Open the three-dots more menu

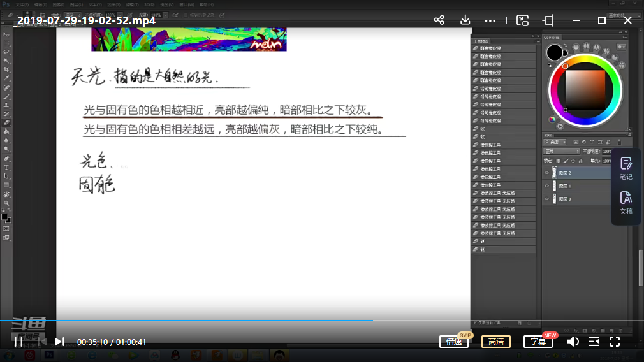point(490,20)
